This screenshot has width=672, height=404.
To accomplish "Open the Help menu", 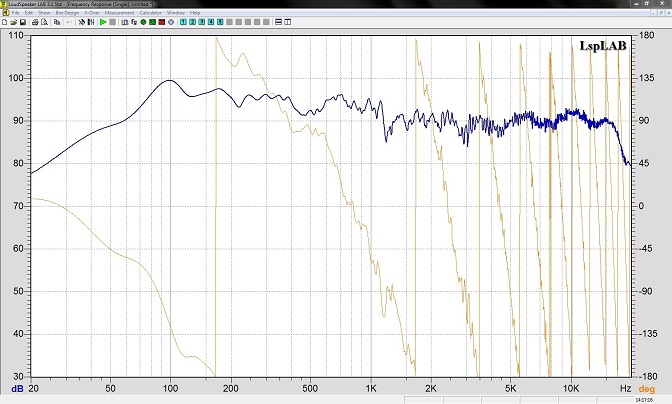I will [195, 13].
